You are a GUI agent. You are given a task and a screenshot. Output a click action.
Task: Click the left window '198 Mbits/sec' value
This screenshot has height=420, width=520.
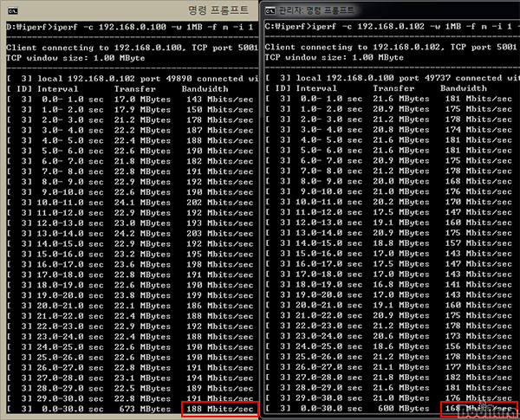220,264
